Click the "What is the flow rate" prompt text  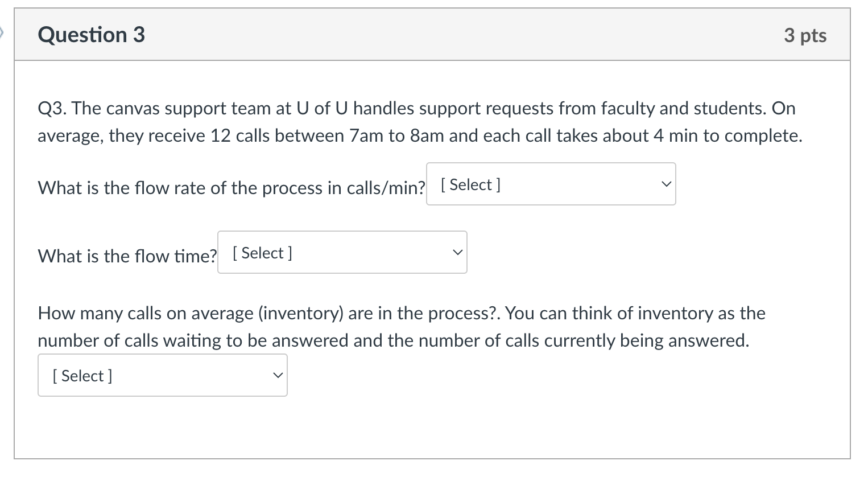click(231, 188)
